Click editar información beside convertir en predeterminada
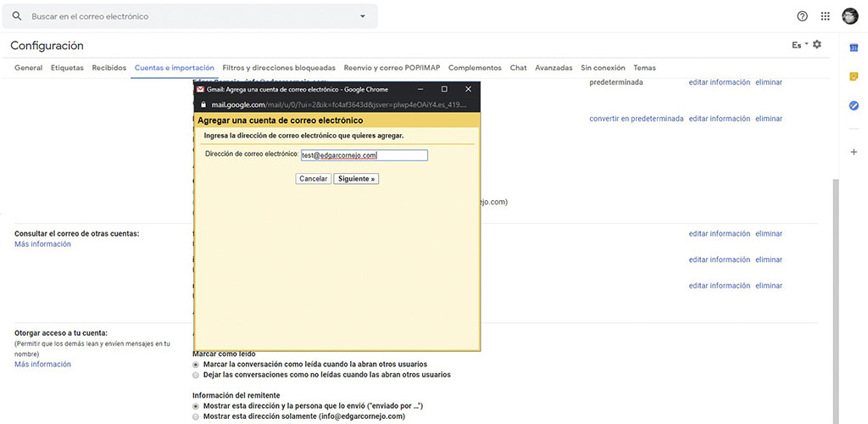Screen dimensions: 868x424 click(x=720, y=119)
